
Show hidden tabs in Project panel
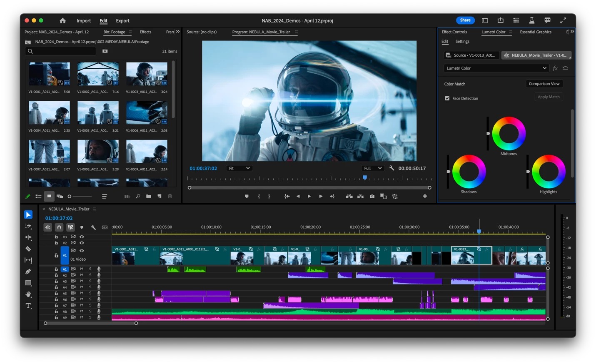178,32
